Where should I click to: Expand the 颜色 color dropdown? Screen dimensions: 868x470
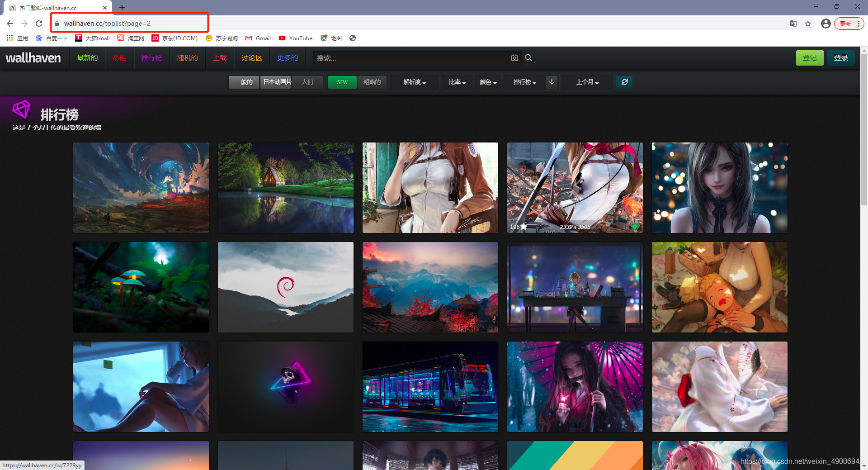click(488, 82)
